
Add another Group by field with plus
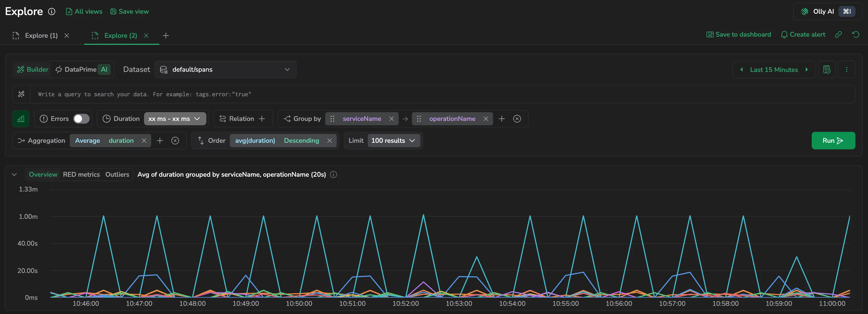(x=502, y=119)
